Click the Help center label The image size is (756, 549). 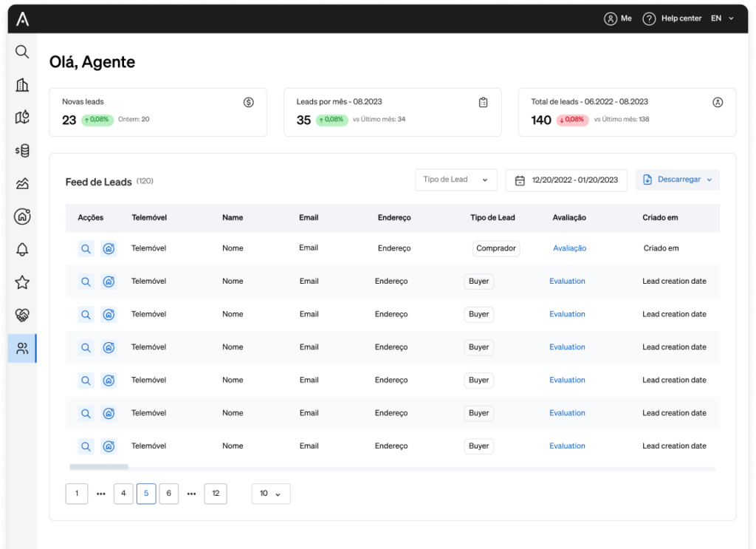(681, 18)
